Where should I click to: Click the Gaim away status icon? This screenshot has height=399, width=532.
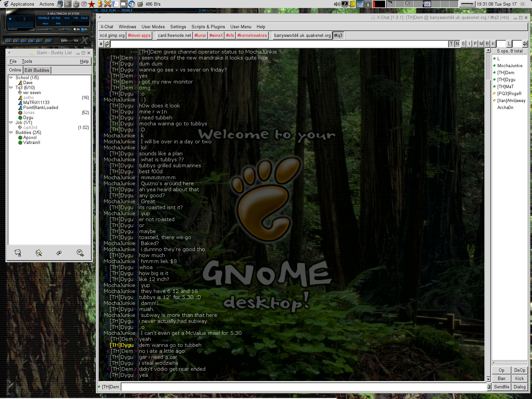click(x=80, y=253)
